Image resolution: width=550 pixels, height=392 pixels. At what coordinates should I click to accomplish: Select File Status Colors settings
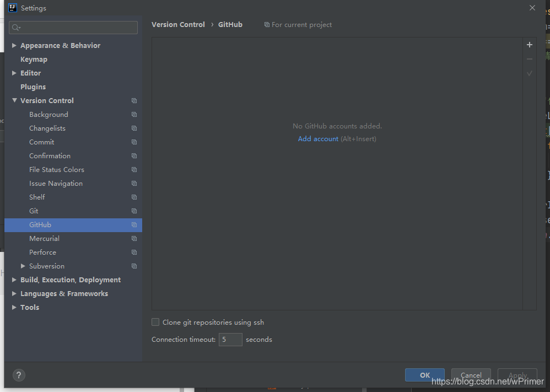click(x=57, y=169)
